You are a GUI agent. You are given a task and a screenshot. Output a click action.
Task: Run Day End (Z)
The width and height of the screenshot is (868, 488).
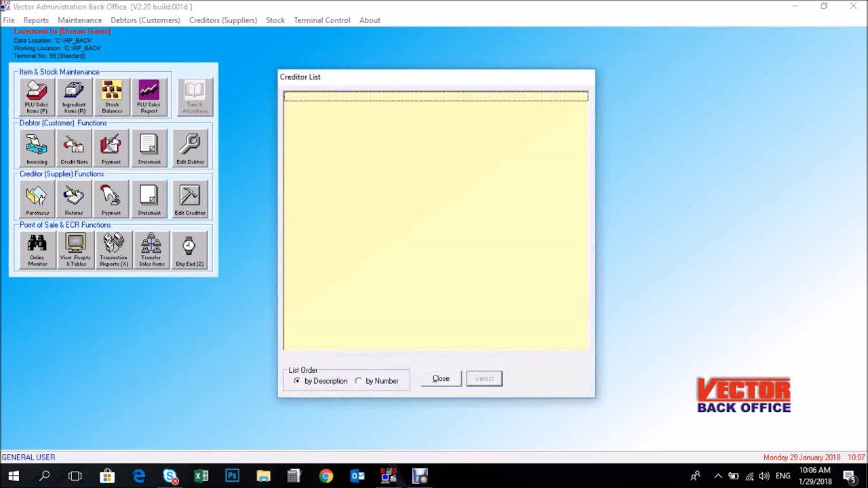189,250
